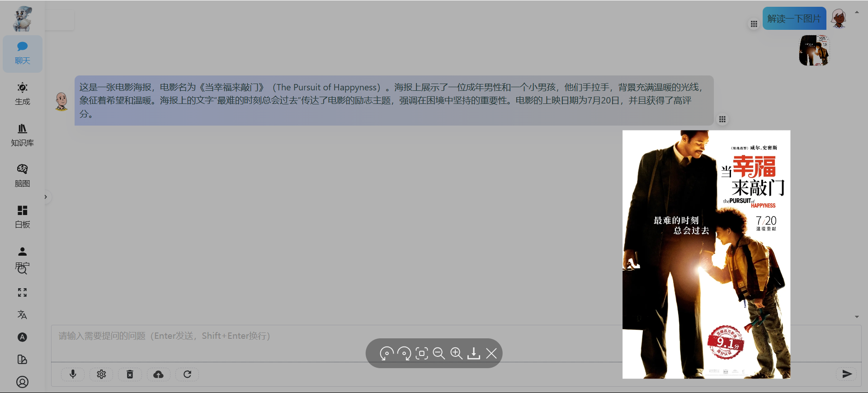The image size is (868, 393).
Task: Click the user avatar at top right
Action: tap(839, 19)
